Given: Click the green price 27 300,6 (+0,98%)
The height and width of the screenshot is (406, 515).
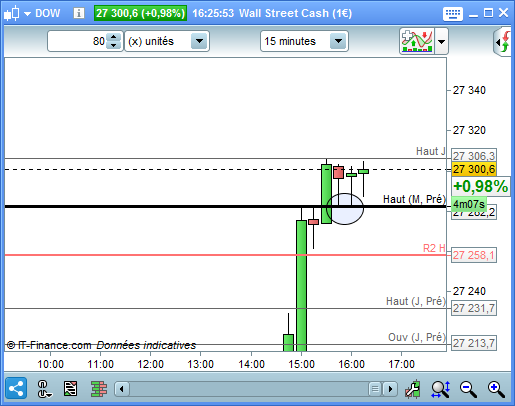Looking at the screenshot, I should [x=140, y=13].
